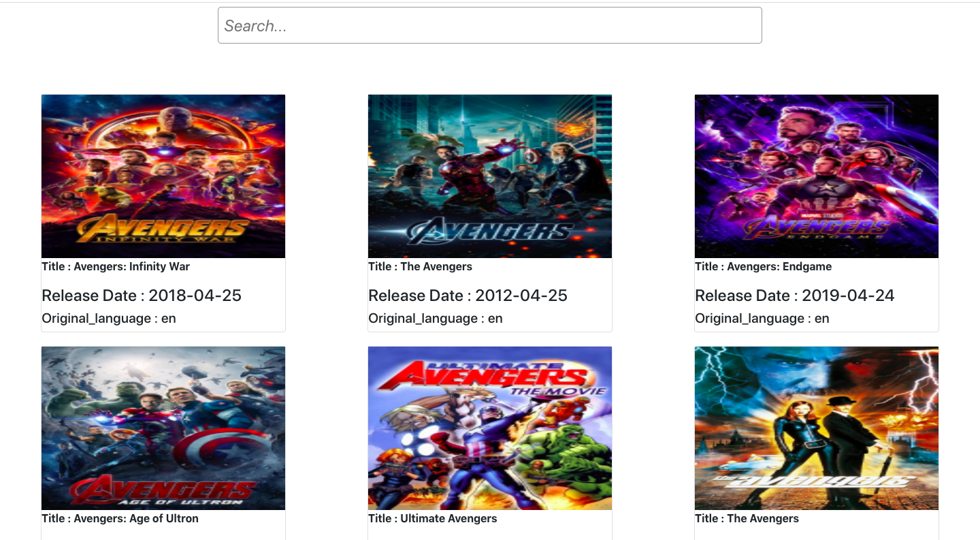Click 'Release Date : 2019-04-24'
This screenshot has width=980, height=540.
[794, 296]
